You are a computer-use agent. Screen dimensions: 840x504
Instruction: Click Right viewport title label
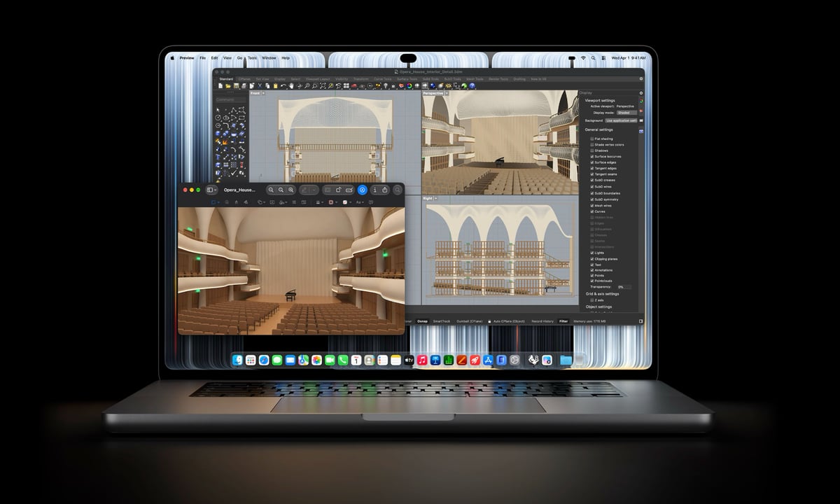tap(428, 199)
